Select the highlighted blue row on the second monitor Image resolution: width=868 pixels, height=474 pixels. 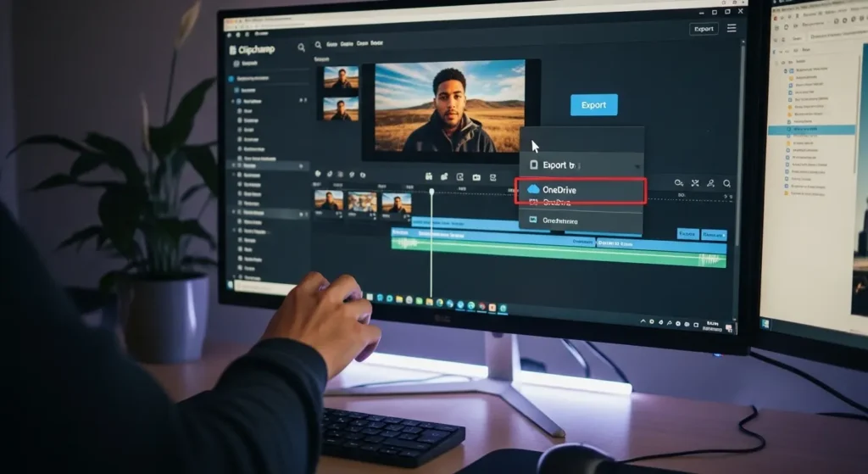coord(811,130)
